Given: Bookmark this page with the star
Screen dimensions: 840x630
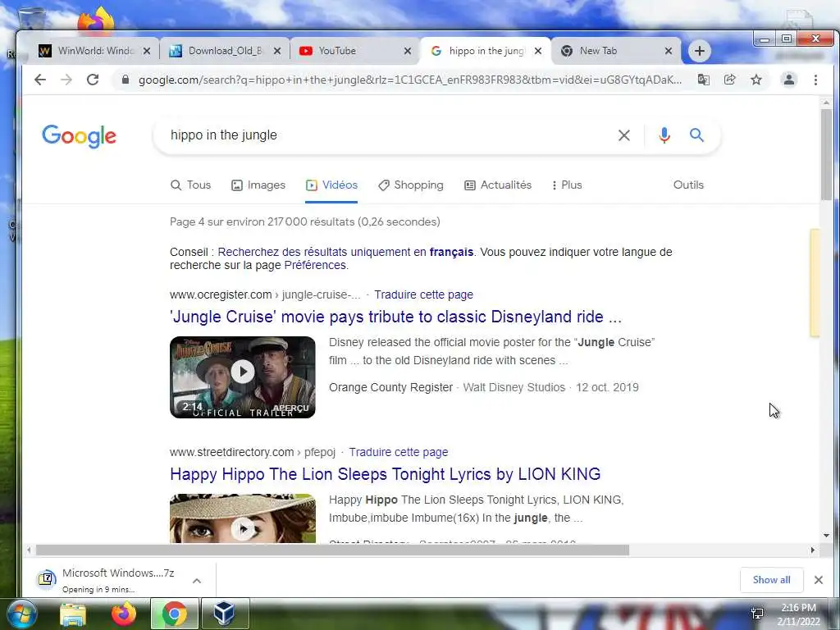Looking at the screenshot, I should pyautogui.click(x=756, y=80).
